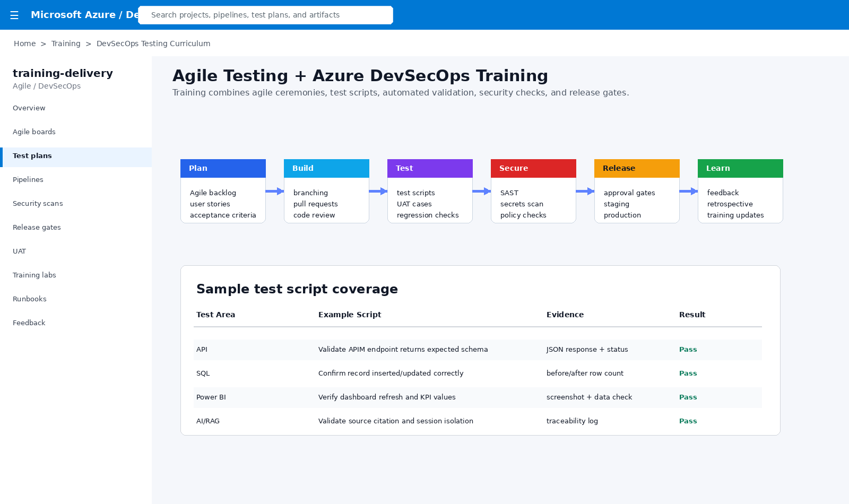Click 'pull requests' in Build card
849x504 pixels.
point(315,204)
